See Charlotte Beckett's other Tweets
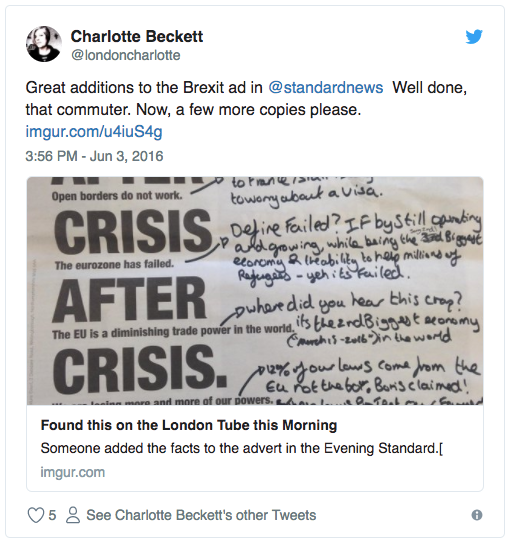 [x=201, y=515]
